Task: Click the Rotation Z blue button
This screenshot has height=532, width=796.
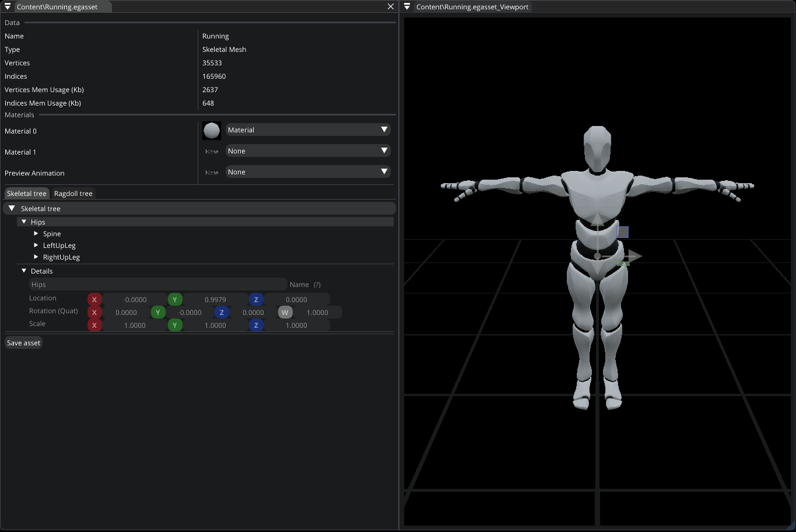Action: point(222,312)
